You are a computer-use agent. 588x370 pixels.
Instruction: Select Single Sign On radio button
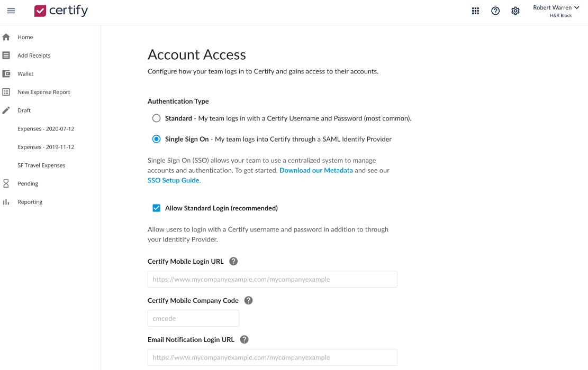tap(156, 140)
